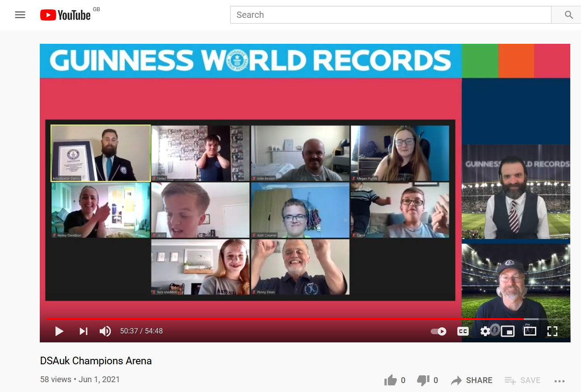Enable theater mode view
The image size is (581, 392).
pos(530,331)
